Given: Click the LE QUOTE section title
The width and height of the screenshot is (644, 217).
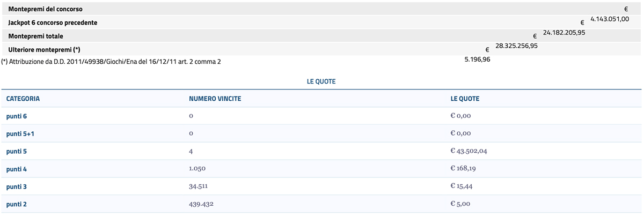Looking at the screenshot, I should point(321,81).
